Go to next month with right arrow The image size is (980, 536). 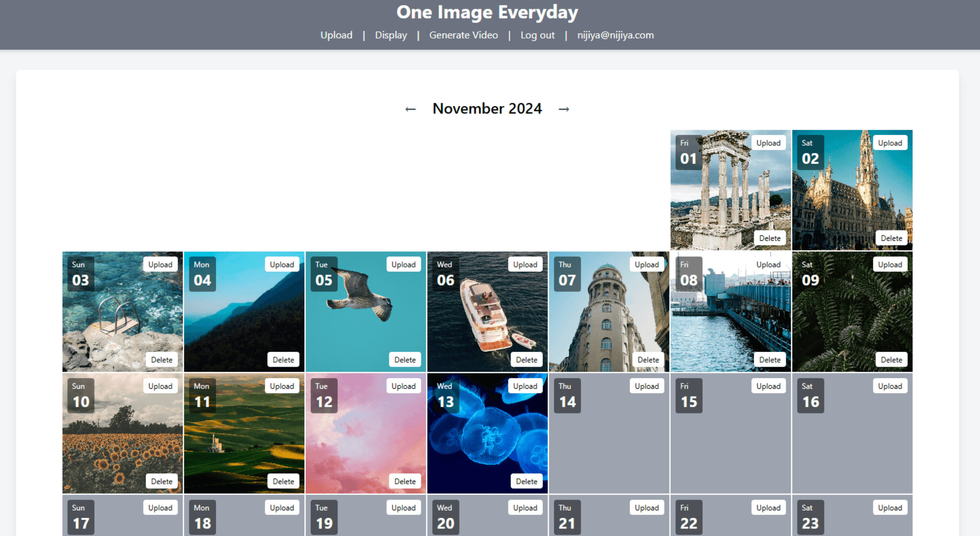coord(564,109)
